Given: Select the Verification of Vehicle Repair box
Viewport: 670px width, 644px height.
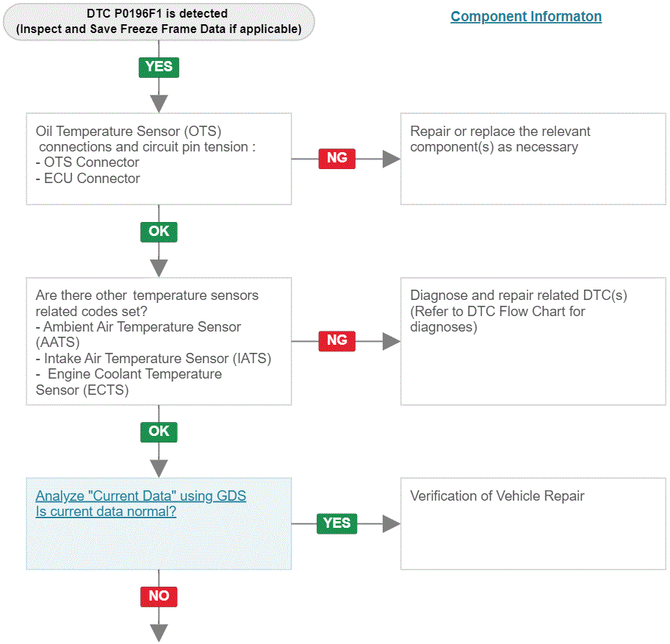Looking at the screenshot, I should click(x=533, y=523).
